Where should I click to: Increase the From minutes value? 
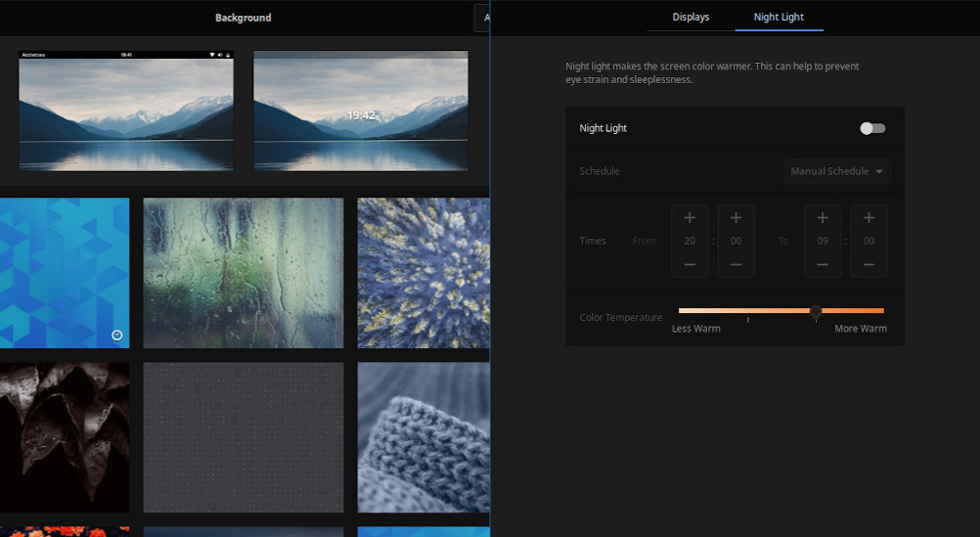tap(735, 218)
